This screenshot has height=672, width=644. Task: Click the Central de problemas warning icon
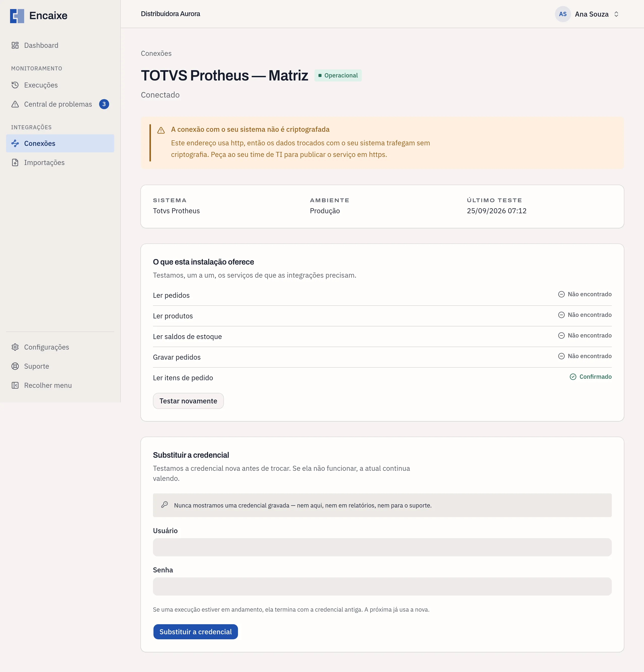coord(15,104)
